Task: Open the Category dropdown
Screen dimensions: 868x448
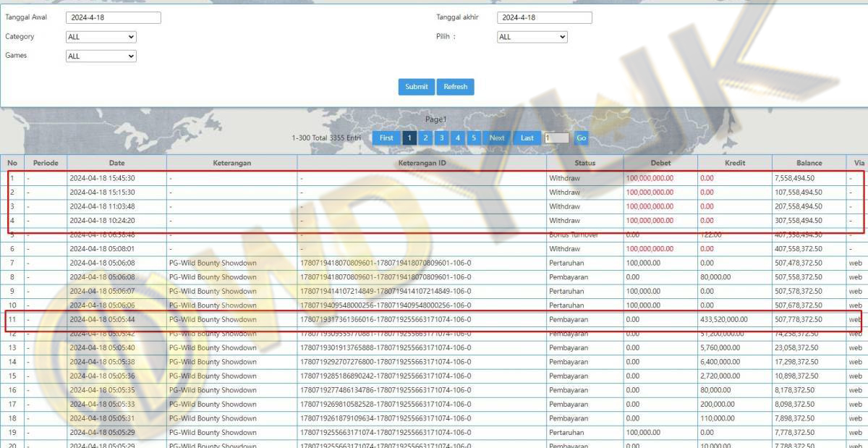Action: click(x=101, y=37)
